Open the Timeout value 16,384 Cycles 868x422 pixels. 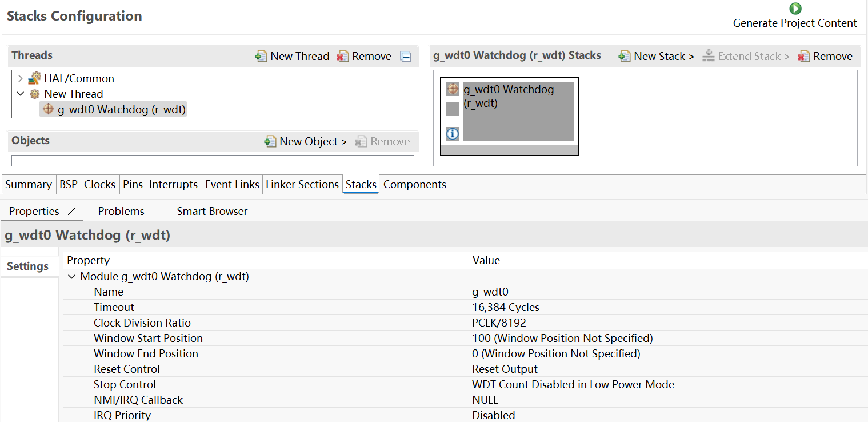(x=668, y=308)
